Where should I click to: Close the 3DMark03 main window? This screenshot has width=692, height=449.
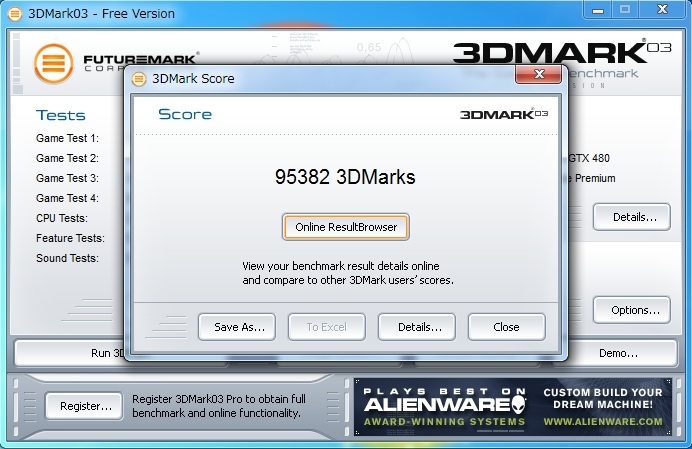(662, 10)
